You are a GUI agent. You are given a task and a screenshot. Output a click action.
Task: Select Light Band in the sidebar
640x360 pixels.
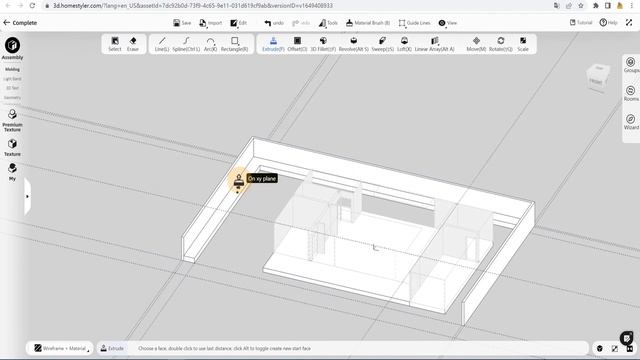pyautogui.click(x=12, y=79)
